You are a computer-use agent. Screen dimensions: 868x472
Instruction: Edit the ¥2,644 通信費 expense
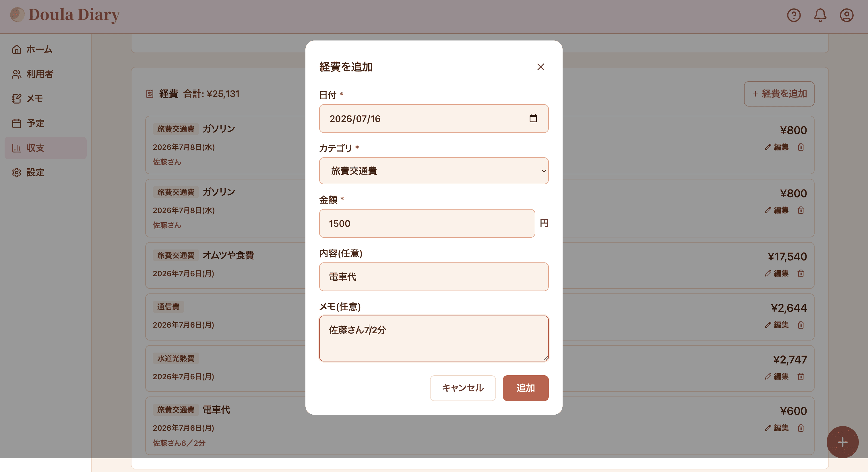776,325
